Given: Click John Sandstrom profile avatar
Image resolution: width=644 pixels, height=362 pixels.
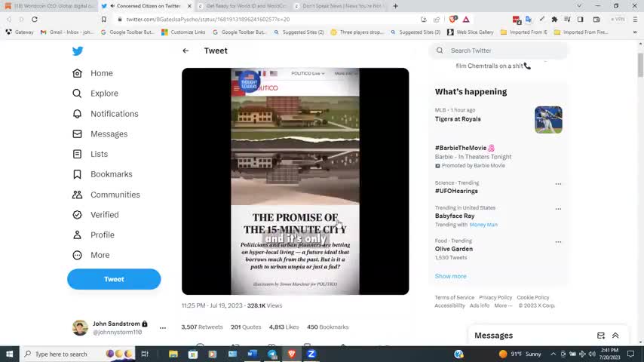Looking at the screenshot, I should (80, 328).
